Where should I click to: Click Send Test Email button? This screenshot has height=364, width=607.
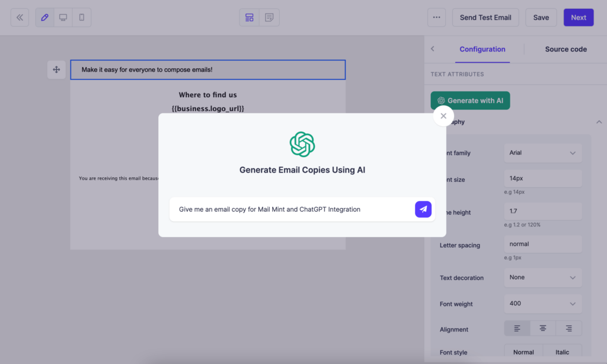pyautogui.click(x=485, y=17)
